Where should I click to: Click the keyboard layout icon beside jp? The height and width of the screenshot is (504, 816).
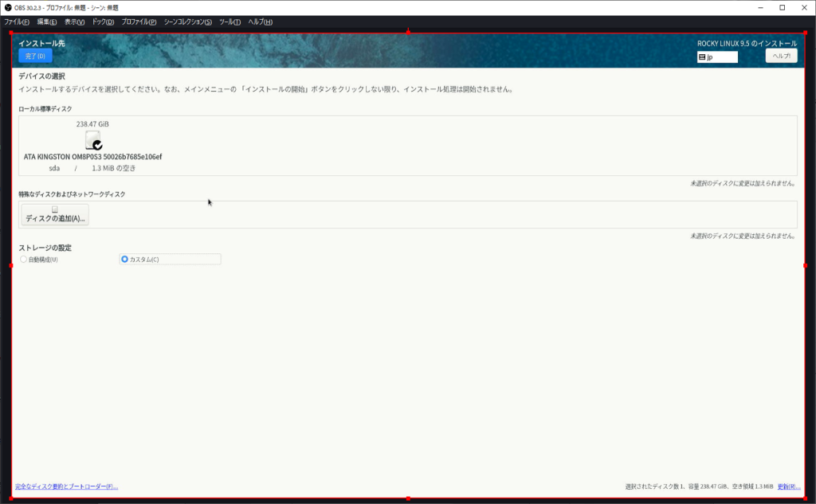click(x=702, y=57)
